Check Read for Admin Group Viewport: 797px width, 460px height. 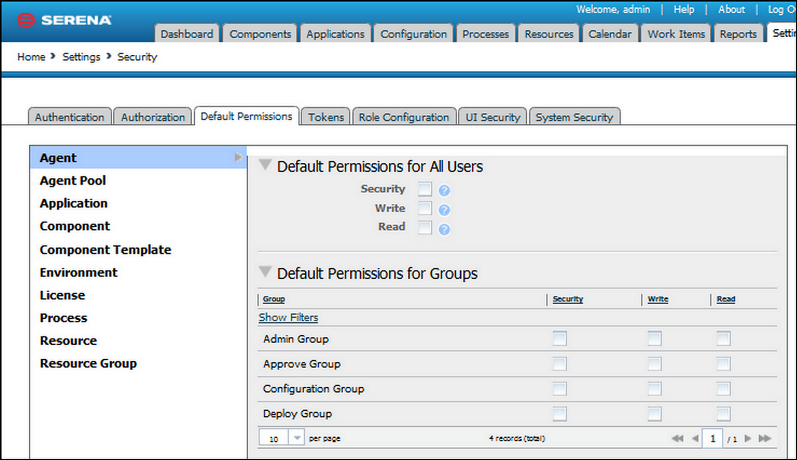point(723,339)
